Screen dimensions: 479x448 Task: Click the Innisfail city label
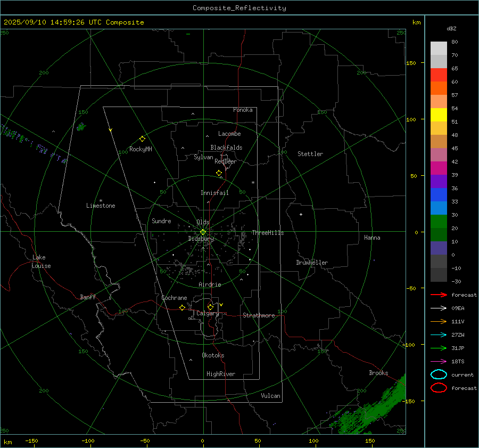(x=214, y=193)
